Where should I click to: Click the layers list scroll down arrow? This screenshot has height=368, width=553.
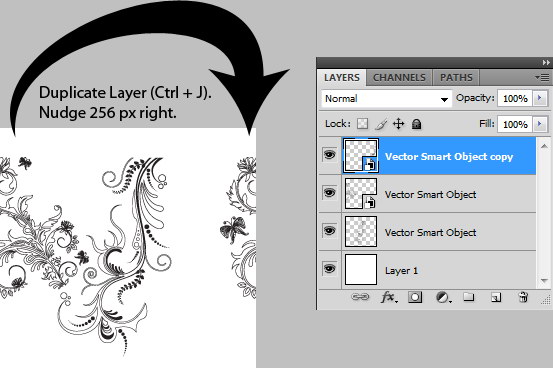[x=544, y=281]
